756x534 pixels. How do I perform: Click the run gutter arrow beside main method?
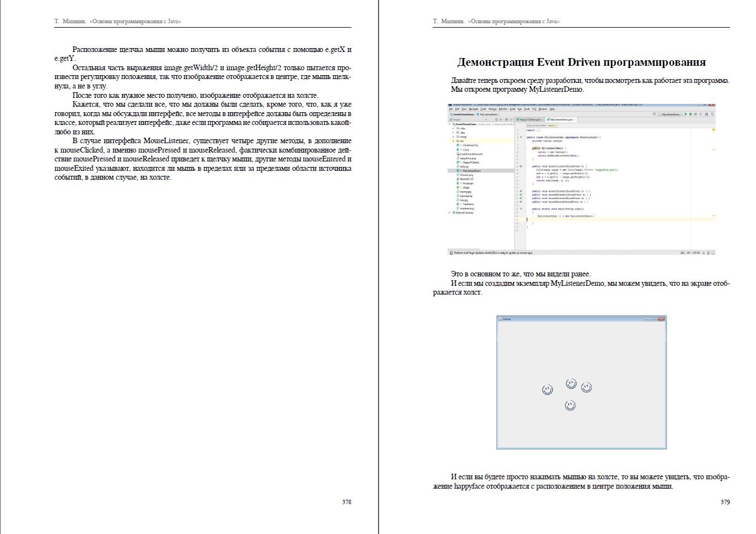521,209
